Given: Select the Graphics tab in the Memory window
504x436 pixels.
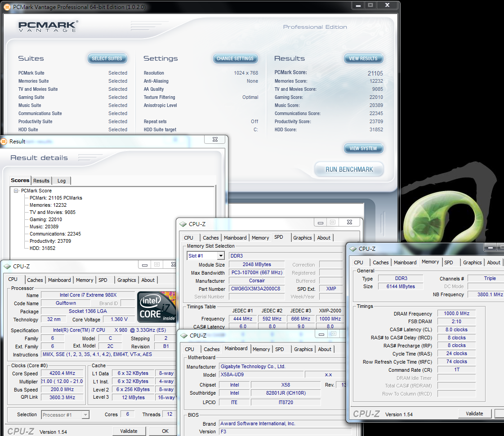Looking at the screenshot, I should click(x=472, y=262).
